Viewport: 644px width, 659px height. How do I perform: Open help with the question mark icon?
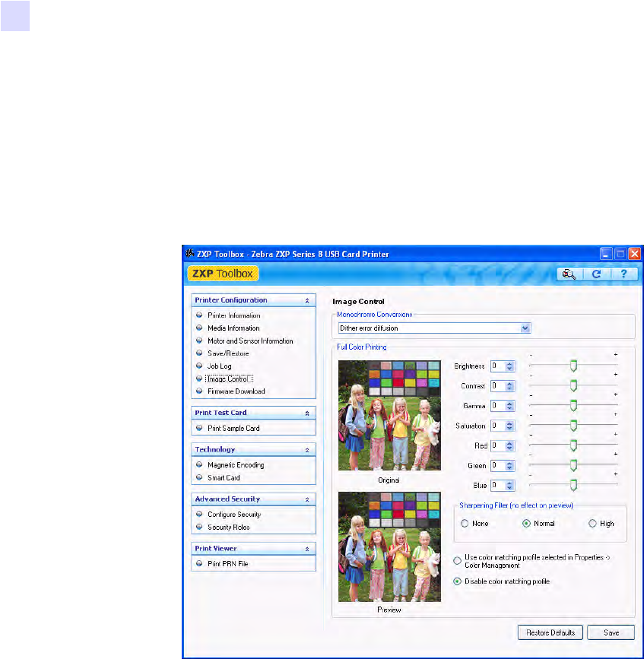(623, 274)
